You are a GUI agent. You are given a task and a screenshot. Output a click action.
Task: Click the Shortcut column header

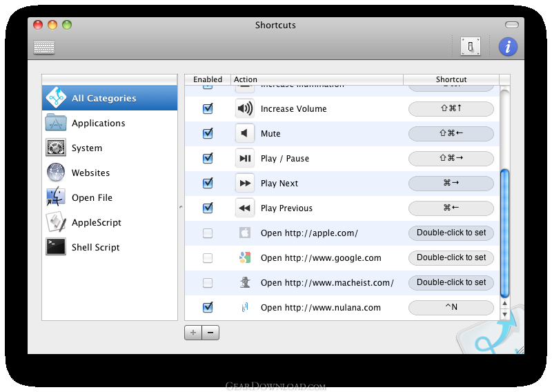click(x=451, y=79)
